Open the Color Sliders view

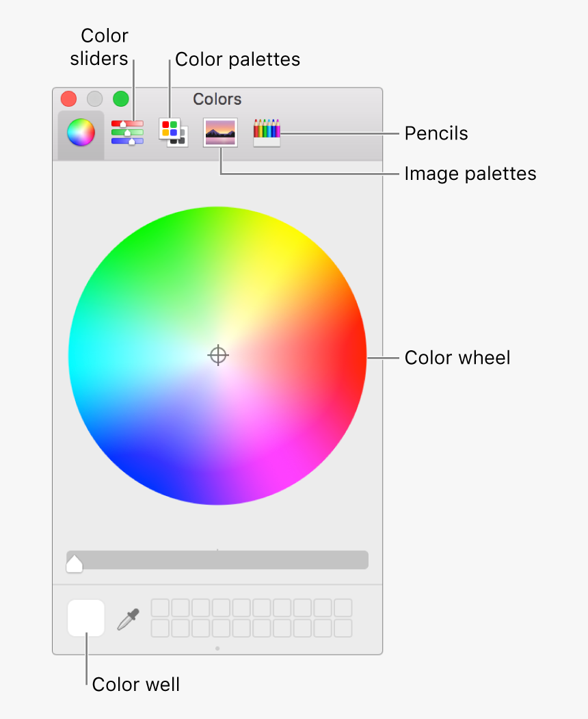point(127,133)
